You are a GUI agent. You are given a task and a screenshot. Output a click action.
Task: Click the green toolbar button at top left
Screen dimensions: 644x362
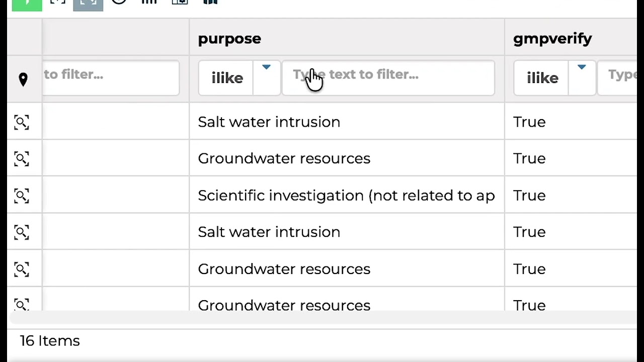[27, 4]
